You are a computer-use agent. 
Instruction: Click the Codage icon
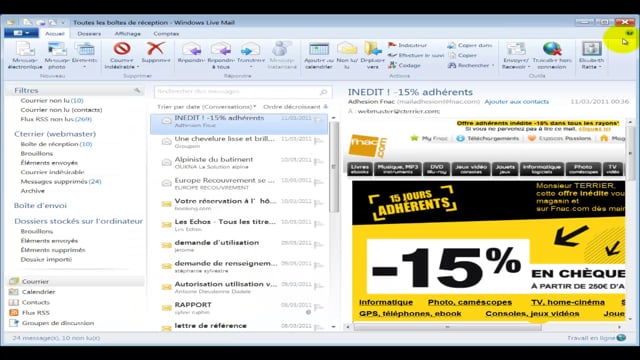(392, 65)
